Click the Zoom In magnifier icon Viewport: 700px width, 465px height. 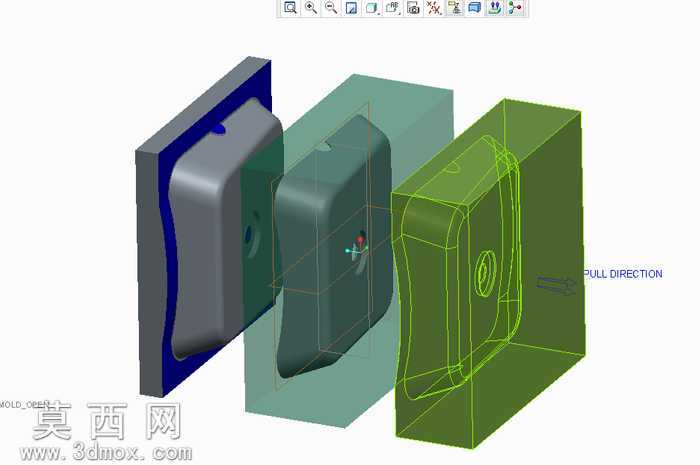tap(311, 8)
